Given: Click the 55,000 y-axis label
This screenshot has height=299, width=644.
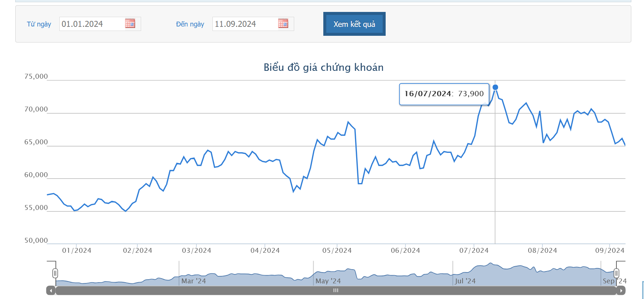Looking at the screenshot, I should click(x=36, y=208).
